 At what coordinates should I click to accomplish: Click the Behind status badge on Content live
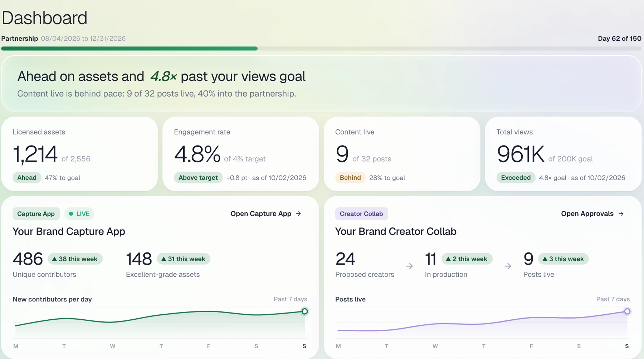coord(350,178)
